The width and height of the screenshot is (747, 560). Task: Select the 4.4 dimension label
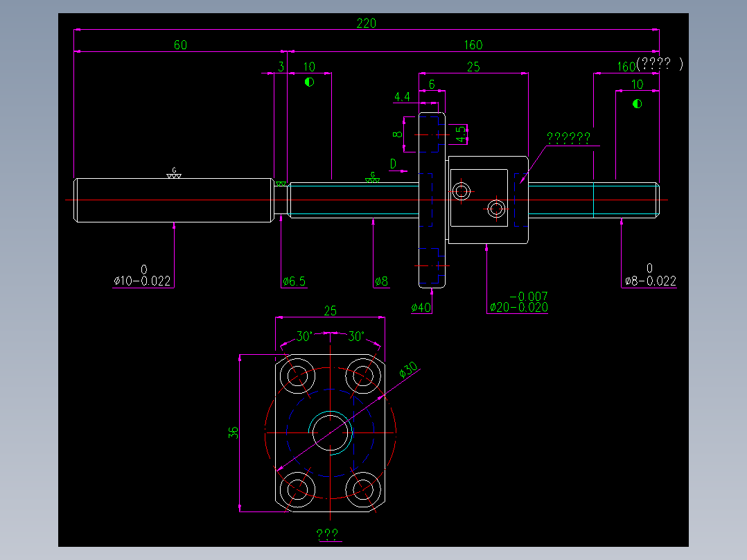(402, 97)
